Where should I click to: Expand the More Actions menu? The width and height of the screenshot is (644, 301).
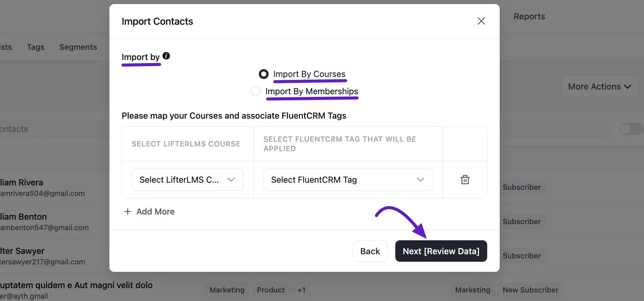pos(600,86)
